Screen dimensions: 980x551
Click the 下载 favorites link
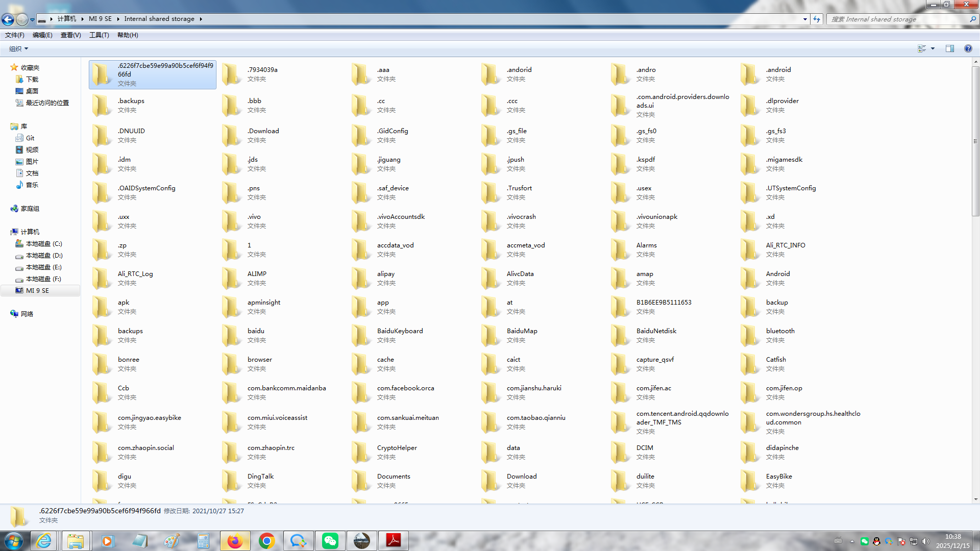coord(32,80)
